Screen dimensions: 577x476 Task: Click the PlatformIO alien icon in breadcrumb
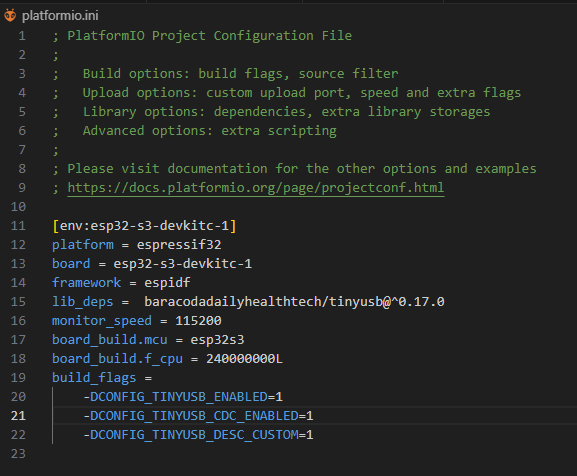click(x=10, y=15)
